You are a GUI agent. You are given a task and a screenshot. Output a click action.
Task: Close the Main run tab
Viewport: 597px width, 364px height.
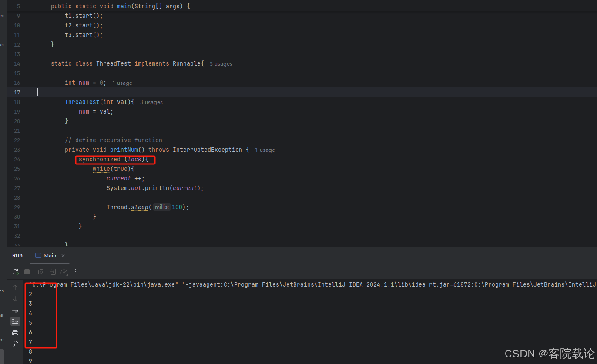point(63,256)
